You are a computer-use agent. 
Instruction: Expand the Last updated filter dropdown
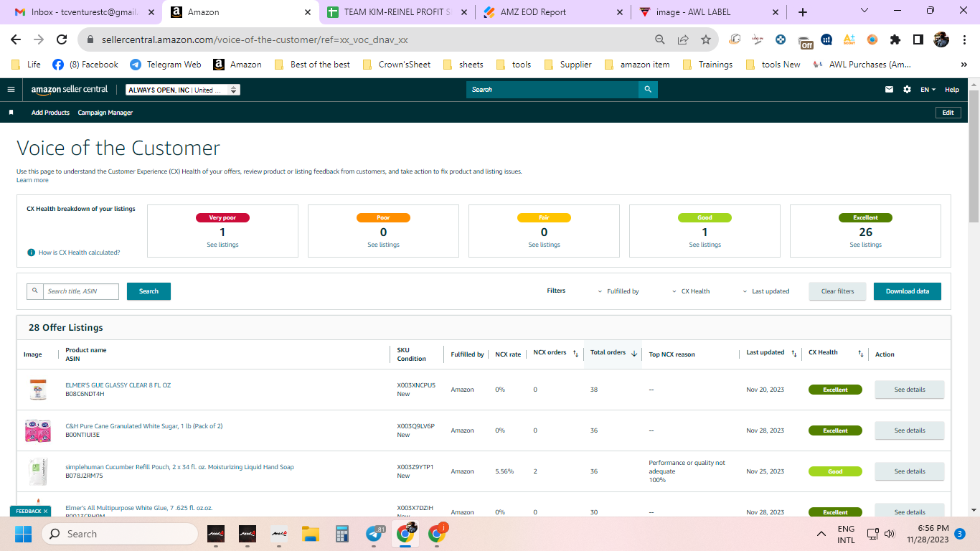(x=765, y=291)
